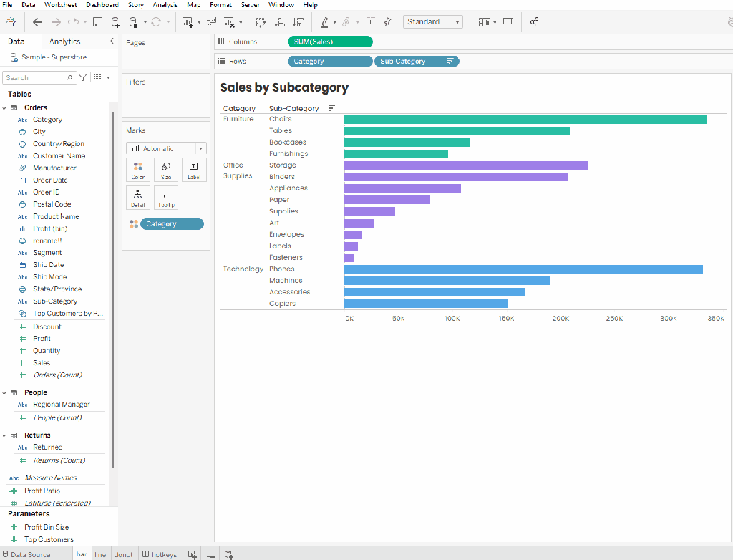Open the Size card in Marks
The image size is (733, 560).
point(166,170)
